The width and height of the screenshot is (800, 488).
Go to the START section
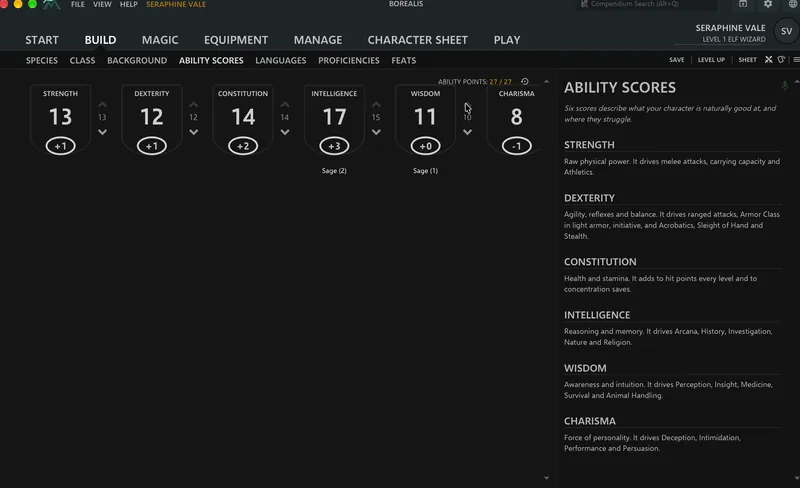(x=42, y=40)
